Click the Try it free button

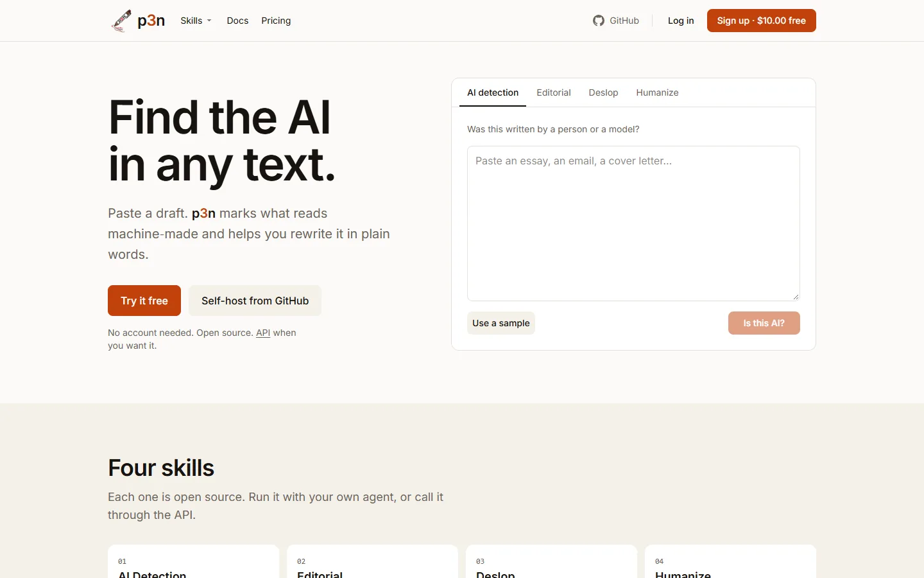pos(144,301)
